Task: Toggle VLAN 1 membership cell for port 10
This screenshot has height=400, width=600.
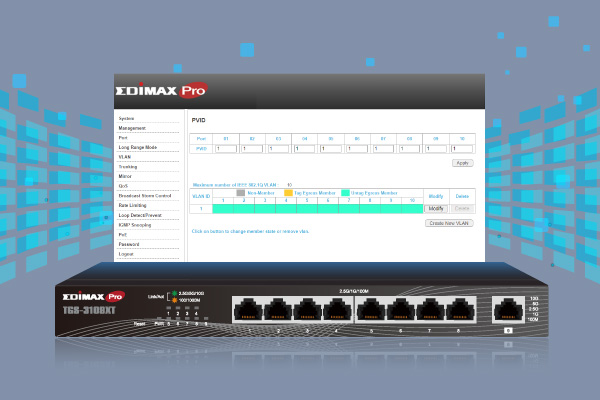Action: click(412, 209)
